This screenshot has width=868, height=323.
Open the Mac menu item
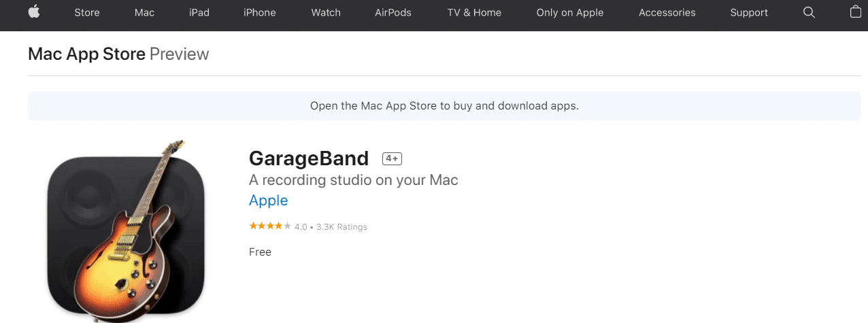(144, 12)
